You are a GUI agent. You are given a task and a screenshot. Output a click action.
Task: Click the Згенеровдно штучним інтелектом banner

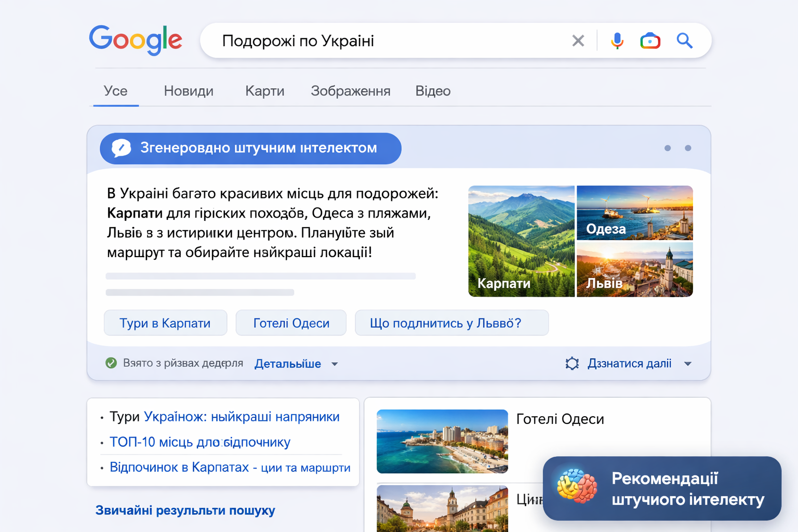(x=250, y=149)
